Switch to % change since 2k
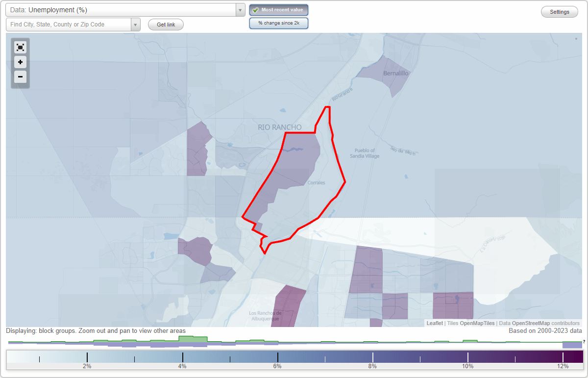The width and height of the screenshot is (588, 378). [x=279, y=23]
